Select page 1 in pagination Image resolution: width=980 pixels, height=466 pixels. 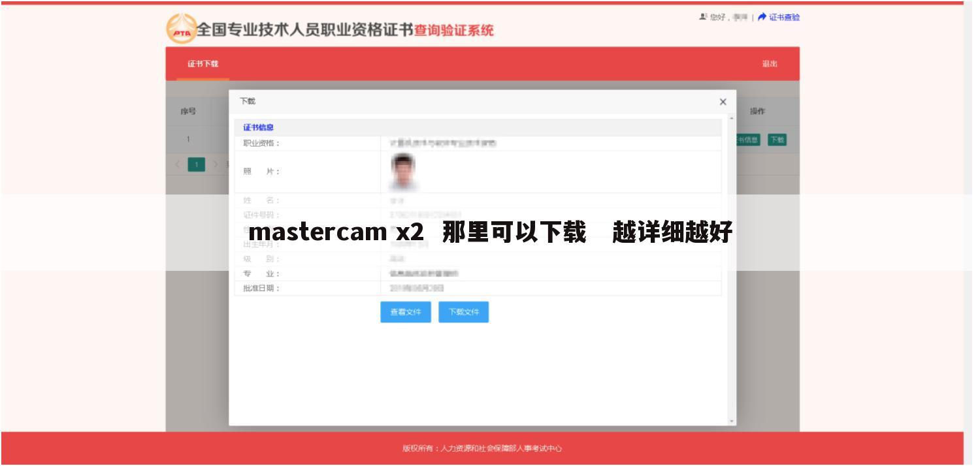click(197, 164)
